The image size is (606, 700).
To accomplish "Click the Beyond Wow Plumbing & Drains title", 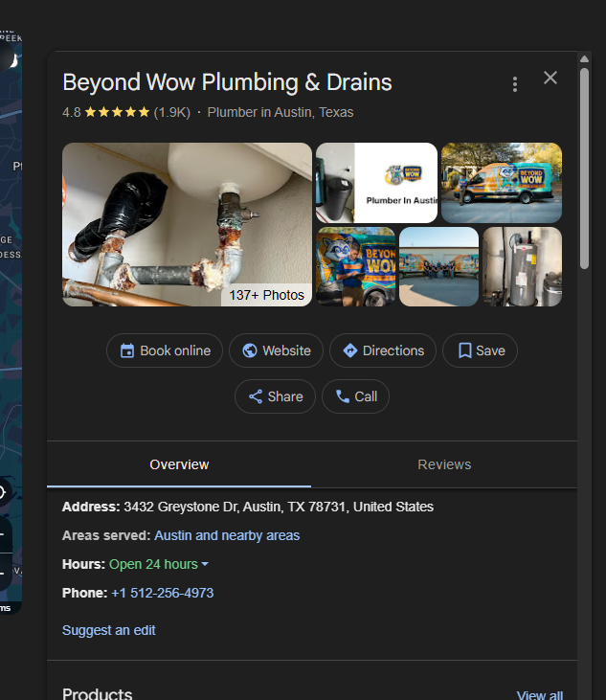I will click(x=227, y=82).
